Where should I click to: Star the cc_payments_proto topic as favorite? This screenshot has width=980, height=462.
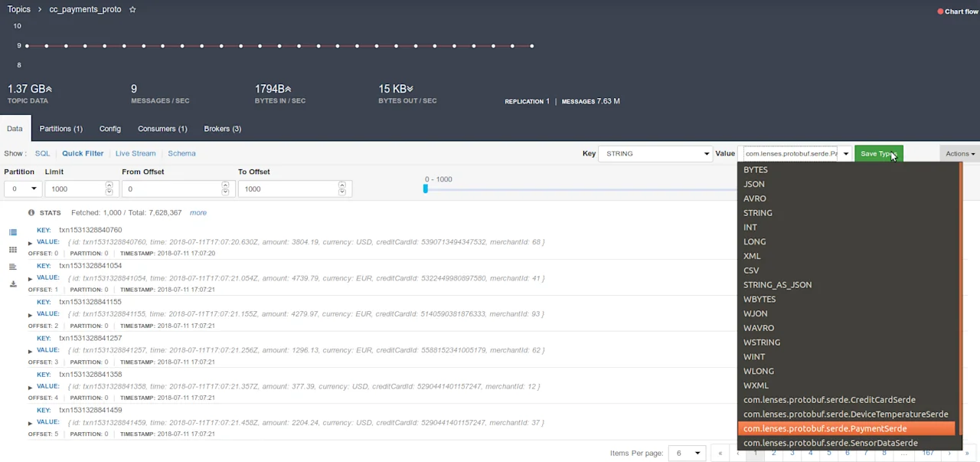132,9
